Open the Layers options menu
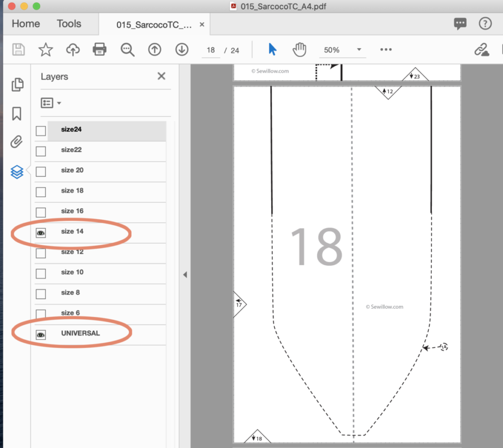This screenshot has height=448, width=503. click(x=50, y=103)
